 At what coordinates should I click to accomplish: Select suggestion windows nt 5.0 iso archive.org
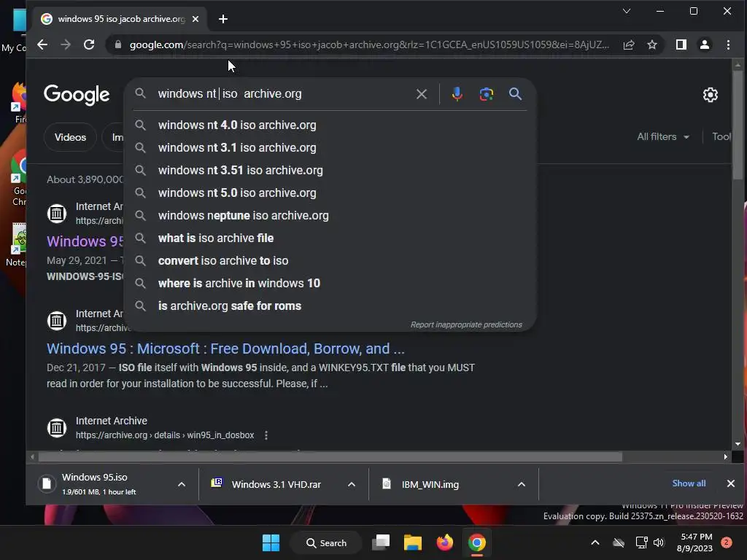(x=330, y=192)
